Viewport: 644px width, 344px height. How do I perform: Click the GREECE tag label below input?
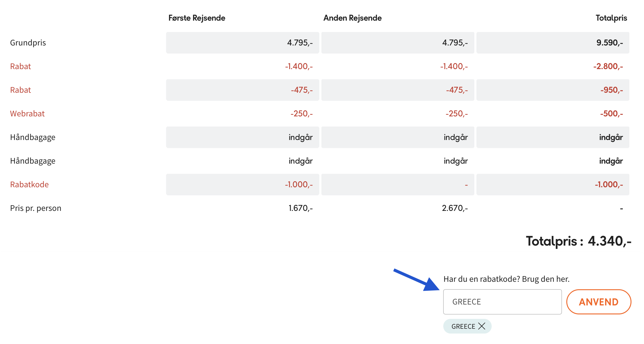[463, 326]
